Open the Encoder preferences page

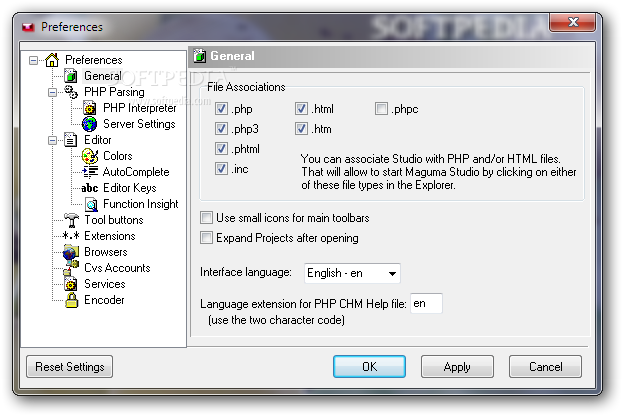(104, 300)
